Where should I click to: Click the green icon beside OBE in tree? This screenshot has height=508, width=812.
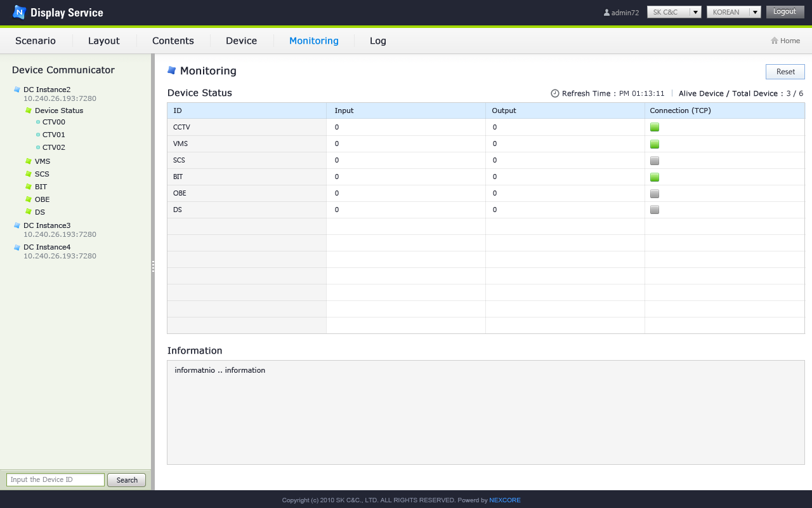click(29, 199)
